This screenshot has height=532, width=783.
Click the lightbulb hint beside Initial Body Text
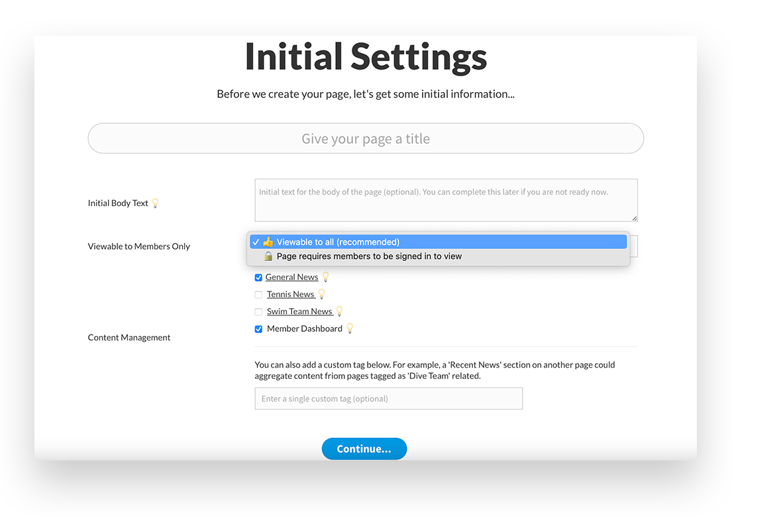click(x=156, y=203)
